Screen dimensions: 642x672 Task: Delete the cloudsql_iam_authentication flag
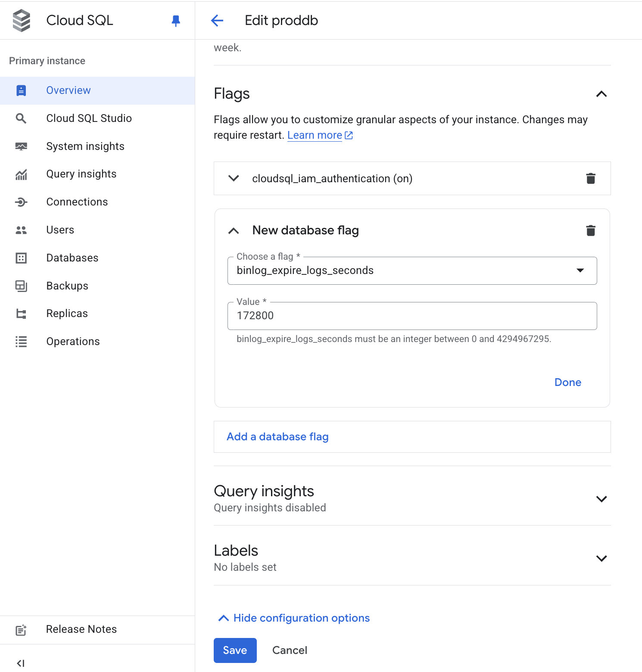pos(591,178)
